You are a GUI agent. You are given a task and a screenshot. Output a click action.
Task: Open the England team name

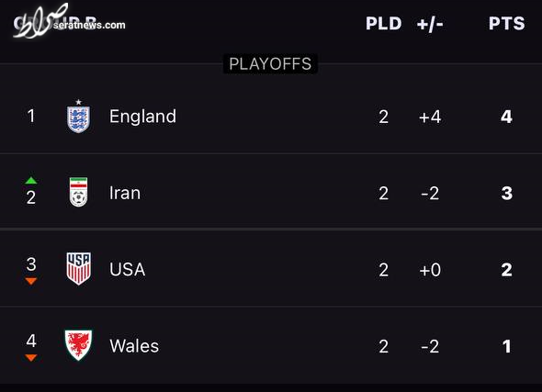(142, 116)
